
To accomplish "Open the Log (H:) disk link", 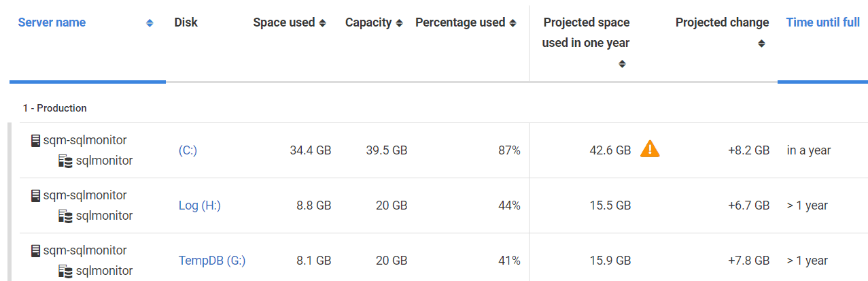I will (200, 205).
